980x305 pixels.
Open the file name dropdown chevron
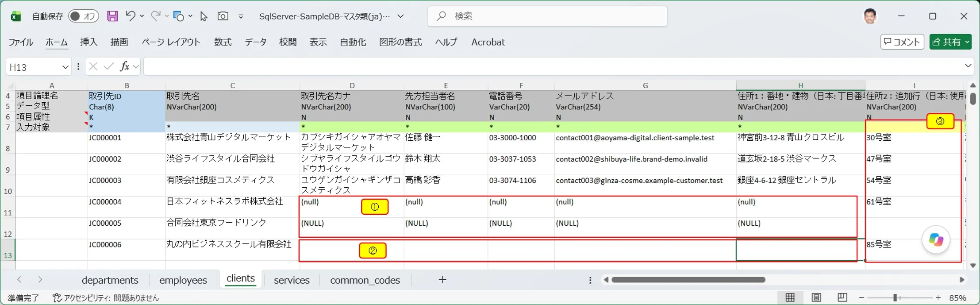click(x=400, y=16)
